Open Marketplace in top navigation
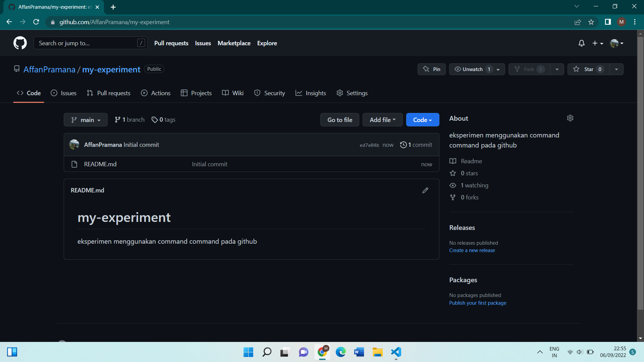 tap(234, 43)
